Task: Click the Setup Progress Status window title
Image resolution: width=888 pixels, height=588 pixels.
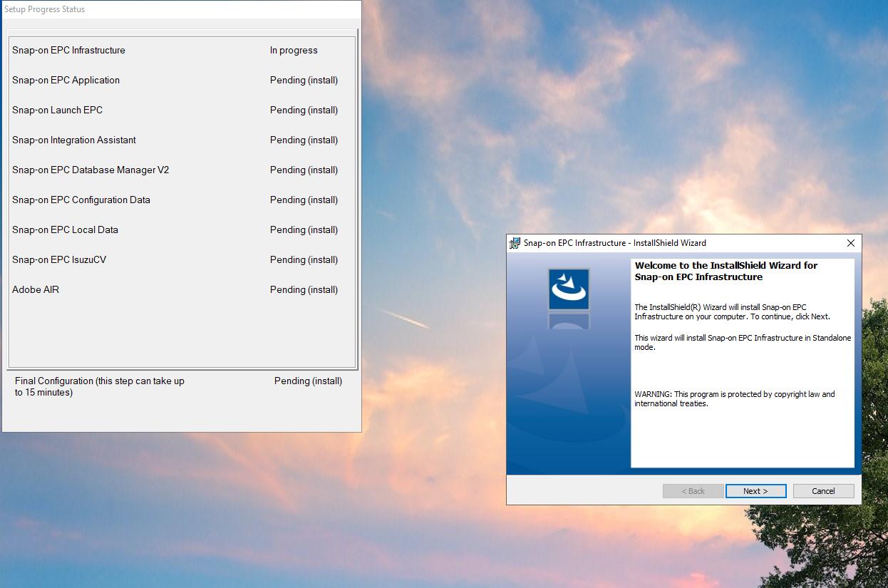Action: point(44,9)
